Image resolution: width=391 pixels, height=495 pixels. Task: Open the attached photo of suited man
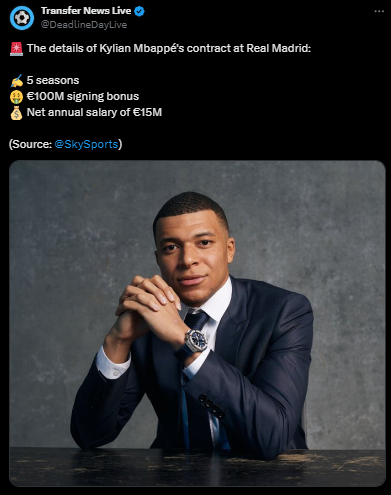(x=197, y=323)
